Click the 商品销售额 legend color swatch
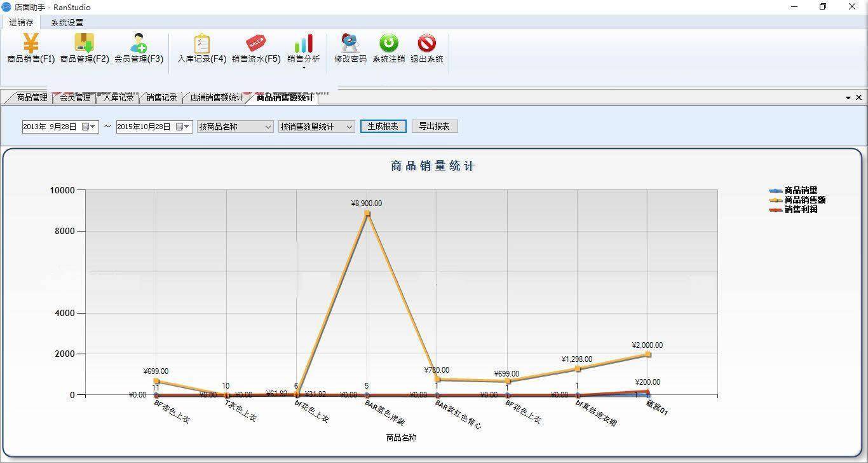The image size is (868, 463). pyautogui.click(x=775, y=200)
